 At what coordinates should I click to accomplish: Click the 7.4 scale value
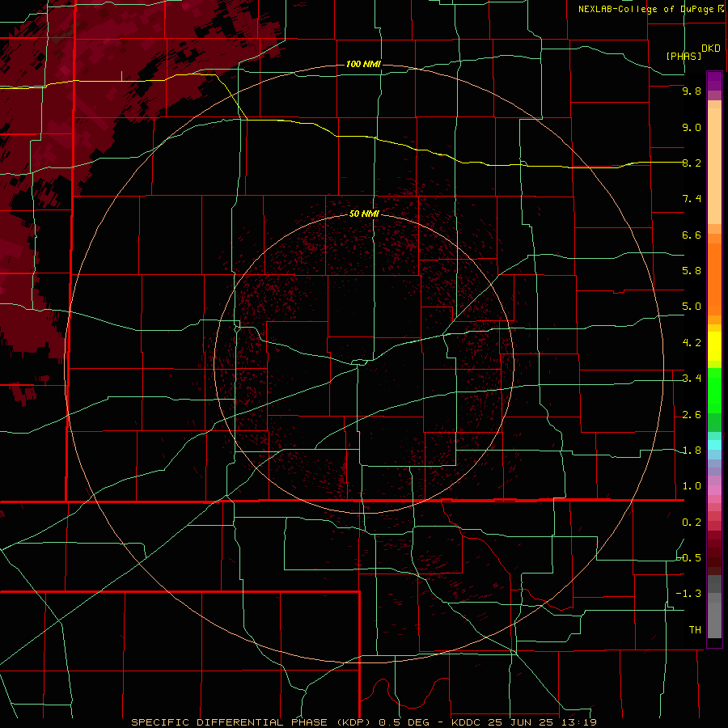692,199
